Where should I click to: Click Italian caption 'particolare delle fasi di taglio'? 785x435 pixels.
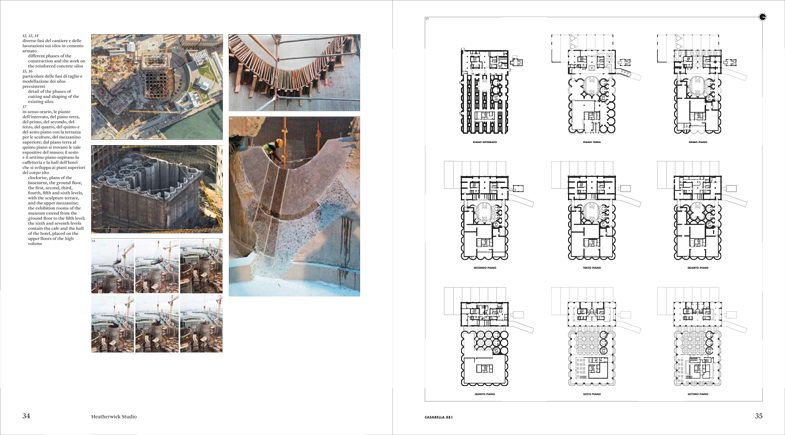tap(52, 81)
